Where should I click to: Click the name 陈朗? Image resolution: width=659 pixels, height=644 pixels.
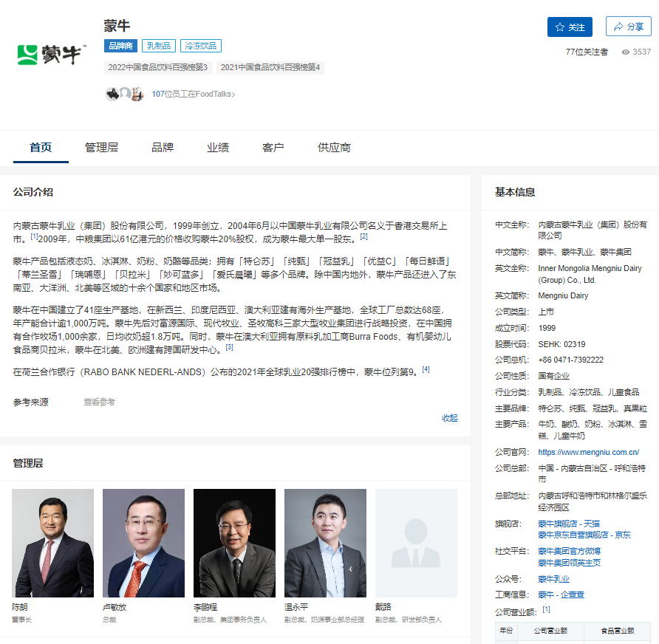20,607
